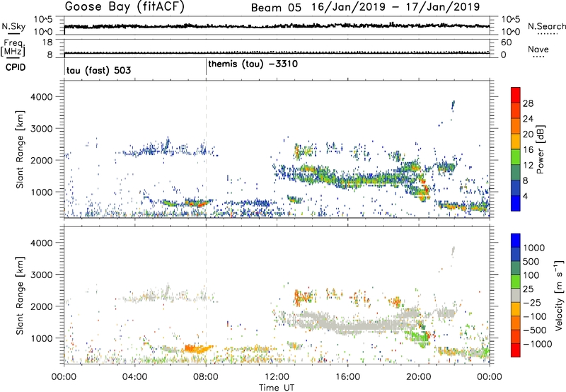This screenshot has width=566, height=392.
Task: Click the '16:00' time axis label
Action: pos(347,377)
